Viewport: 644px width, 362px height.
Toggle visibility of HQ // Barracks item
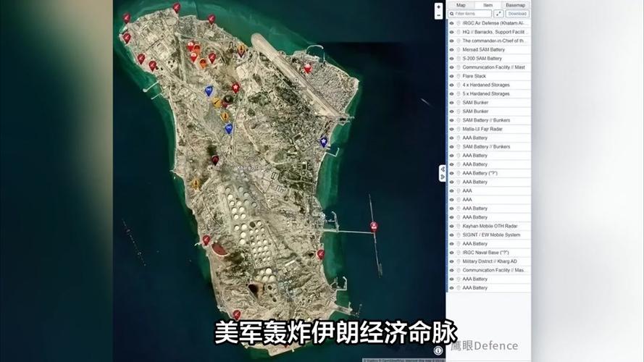tap(452, 32)
